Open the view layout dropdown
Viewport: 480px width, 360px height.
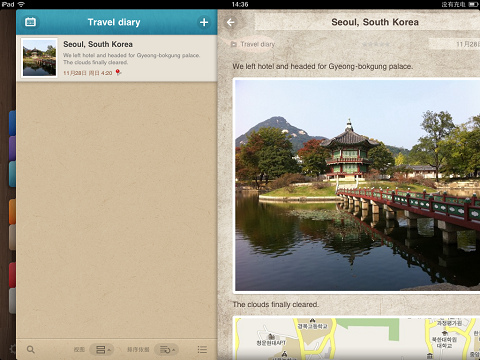[x=102, y=349]
